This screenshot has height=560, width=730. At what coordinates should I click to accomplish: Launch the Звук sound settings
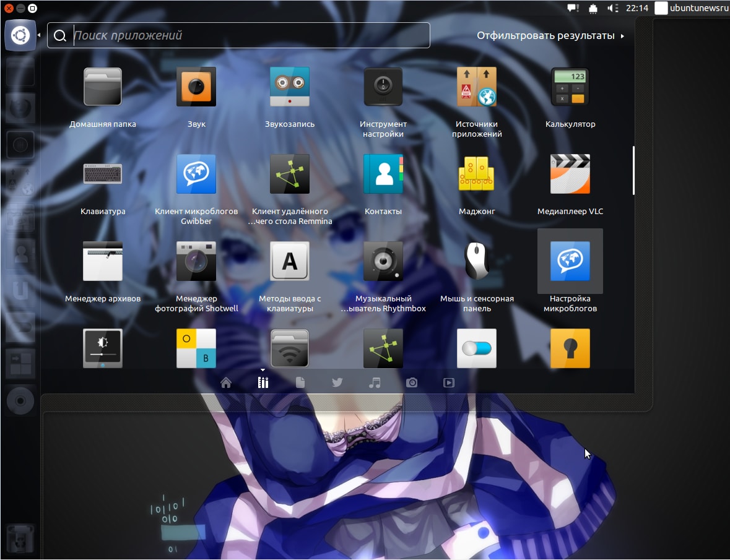pos(196,87)
